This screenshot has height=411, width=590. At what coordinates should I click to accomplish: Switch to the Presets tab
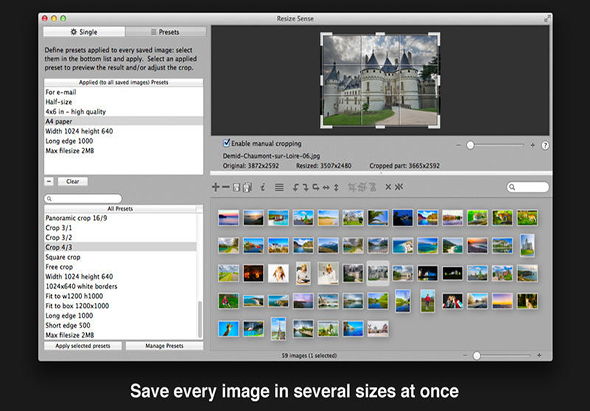coord(166,32)
